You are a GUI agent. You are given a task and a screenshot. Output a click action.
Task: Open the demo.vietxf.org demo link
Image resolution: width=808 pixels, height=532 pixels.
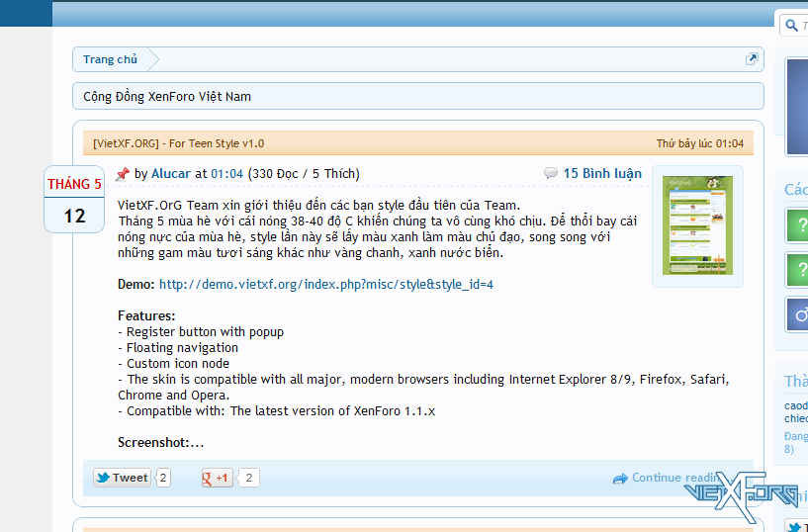coord(326,284)
